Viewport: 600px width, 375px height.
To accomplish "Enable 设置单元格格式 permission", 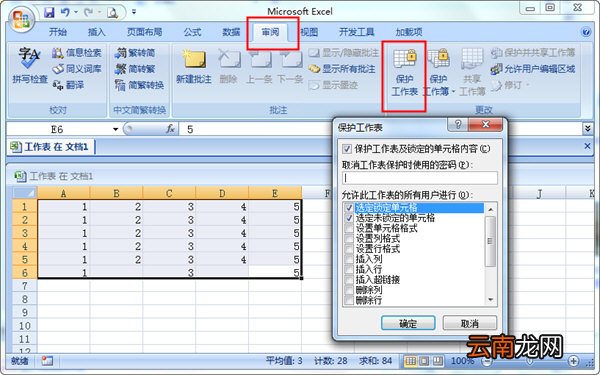I will [349, 228].
